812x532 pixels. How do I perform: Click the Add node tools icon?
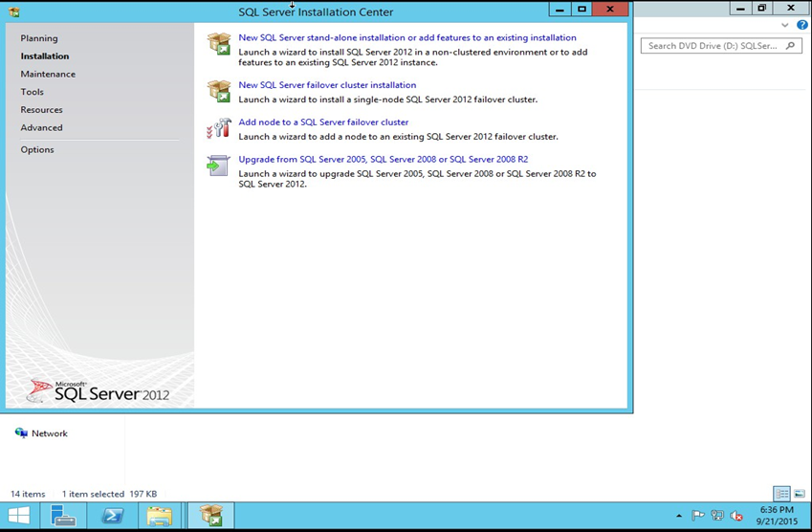[x=219, y=128]
